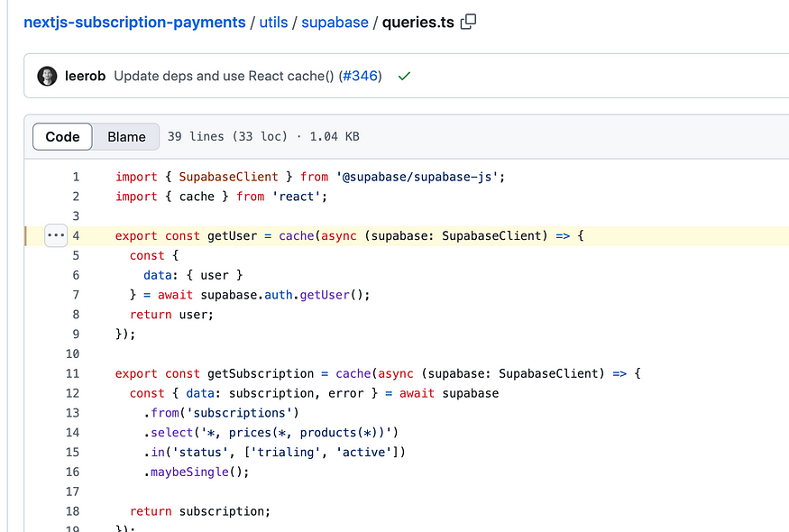Click the 'react' string on line 2
The image size is (789, 532).
coord(297,197)
